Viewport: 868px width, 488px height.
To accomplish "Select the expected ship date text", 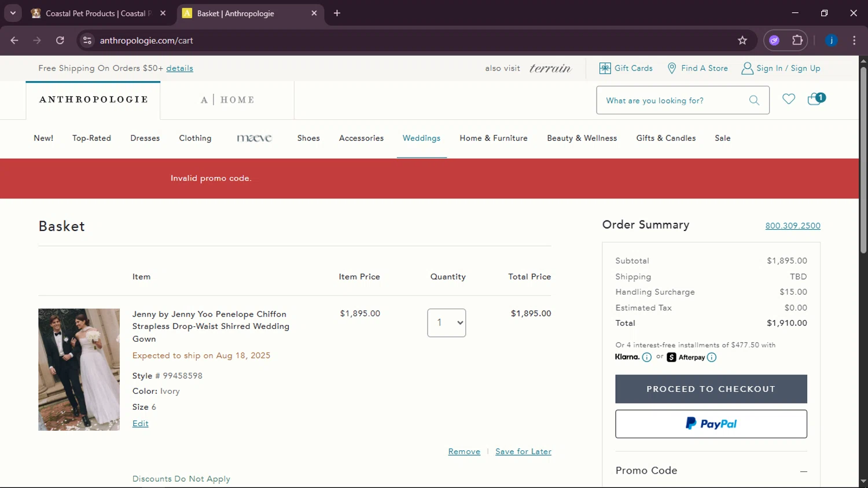I will [201, 355].
